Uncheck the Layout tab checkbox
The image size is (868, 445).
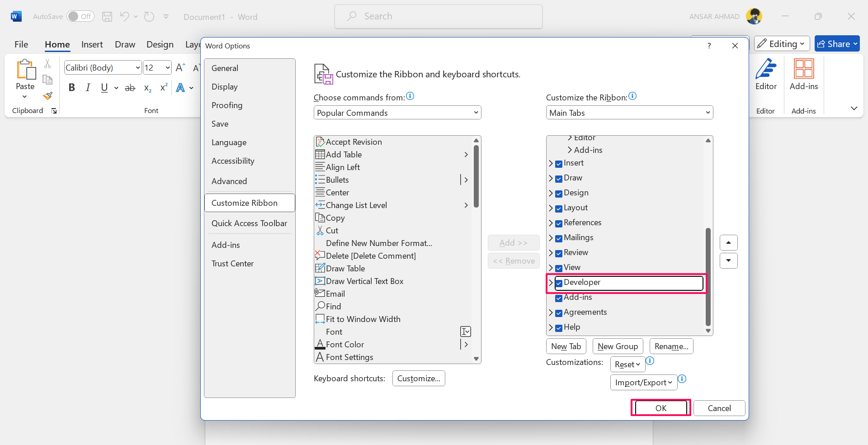point(559,208)
